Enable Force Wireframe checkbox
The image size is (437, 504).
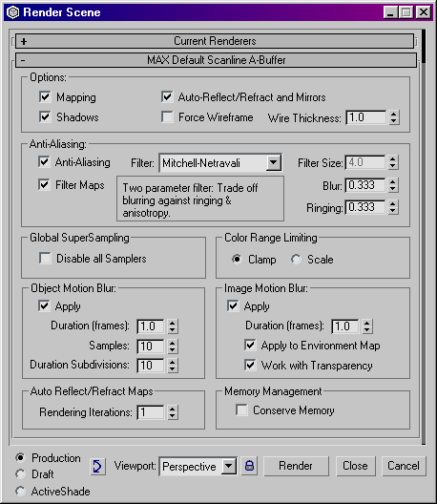pyautogui.click(x=167, y=117)
